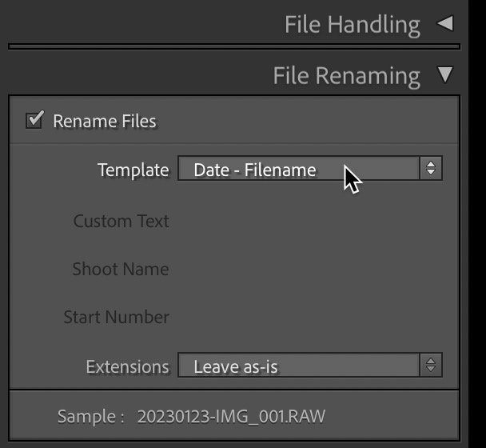Screen dimensions: 486x448
Task: Click the Start Number label
Action: (x=117, y=317)
